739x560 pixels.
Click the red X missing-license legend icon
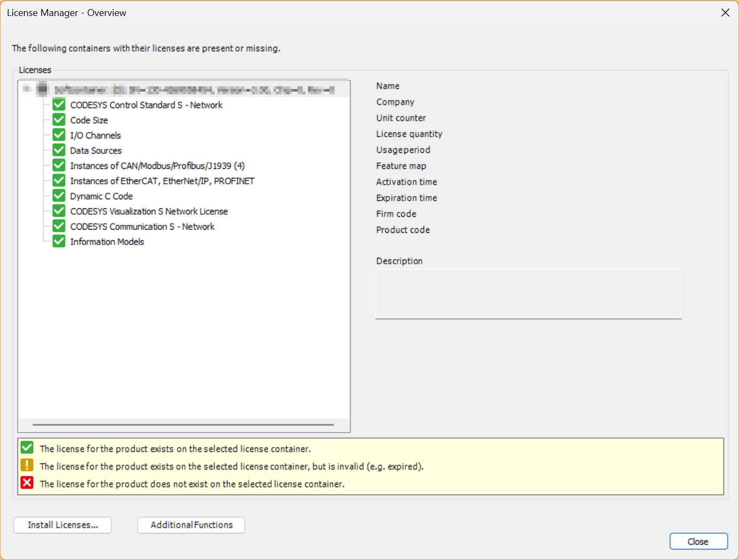coord(27,483)
